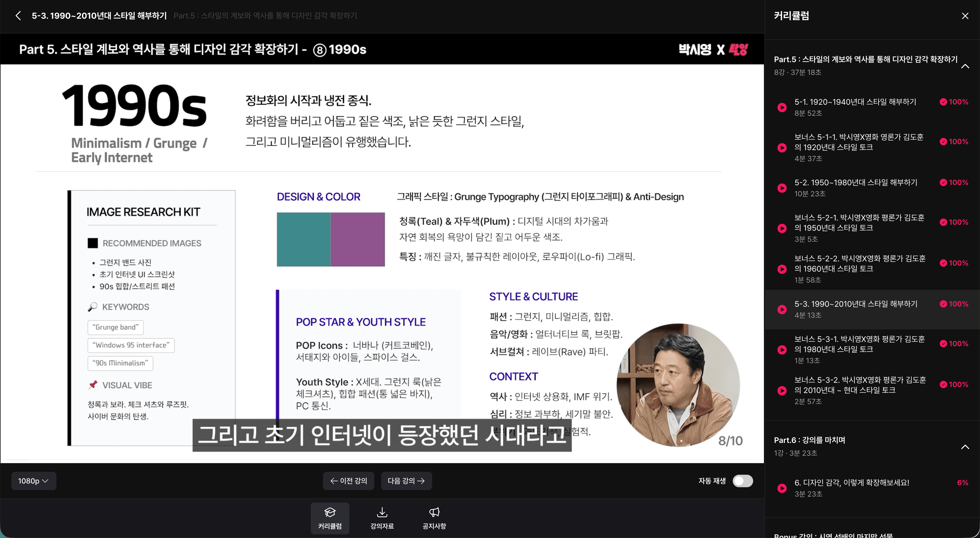Screen dimensions: 980x538
Task: Go back using the top-left arrow
Action: click(x=18, y=16)
